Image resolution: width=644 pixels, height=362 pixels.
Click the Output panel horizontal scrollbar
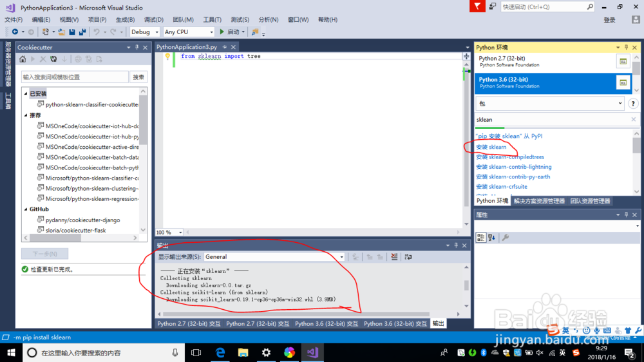[296, 314]
